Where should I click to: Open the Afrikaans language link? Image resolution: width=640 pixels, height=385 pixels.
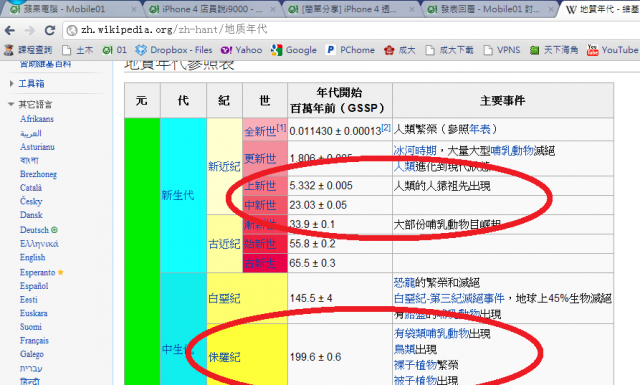pos(37,119)
